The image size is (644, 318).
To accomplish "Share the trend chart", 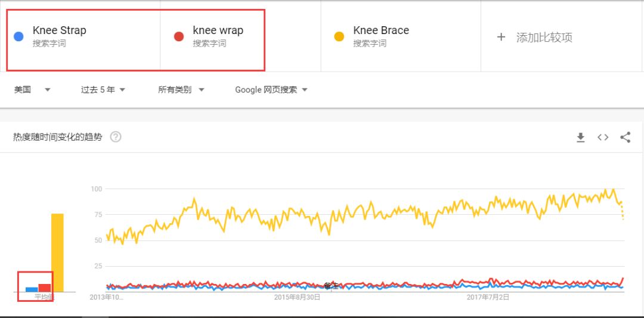I will click(625, 137).
